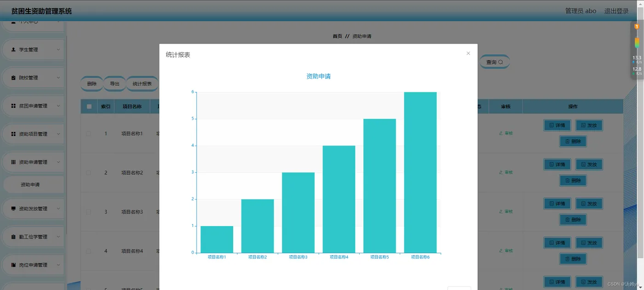Click the 查询 search button
The image size is (644, 290).
pyautogui.click(x=494, y=62)
